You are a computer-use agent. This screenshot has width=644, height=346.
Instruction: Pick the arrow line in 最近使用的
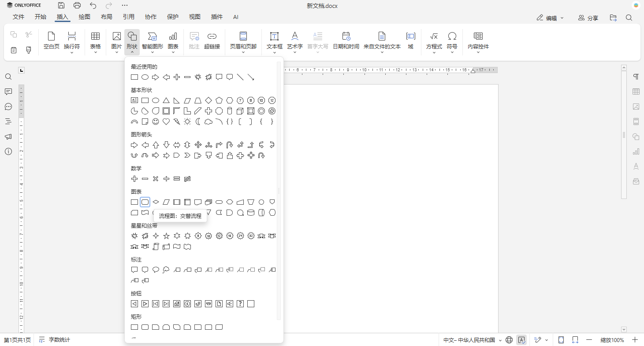251,77
